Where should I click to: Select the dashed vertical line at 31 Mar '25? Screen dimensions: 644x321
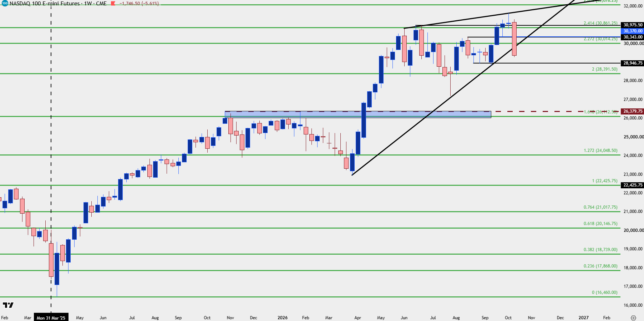(x=51, y=157)
